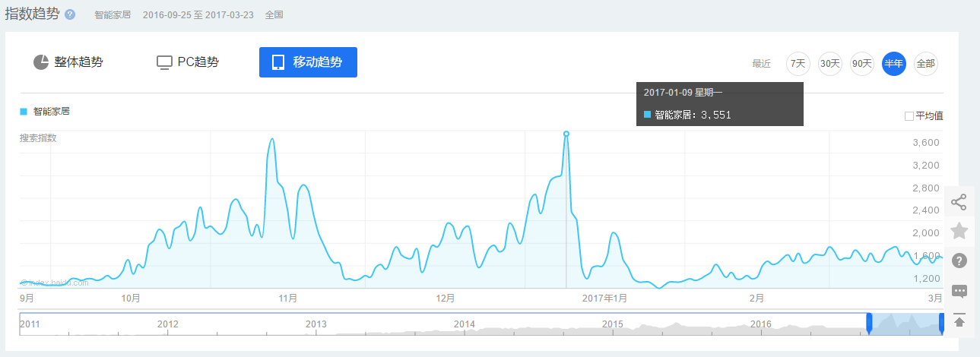Image resolution: width=980 pixels, height=357 pixels.
Task: Select the 7天 time range
Action: click(798, 64)
